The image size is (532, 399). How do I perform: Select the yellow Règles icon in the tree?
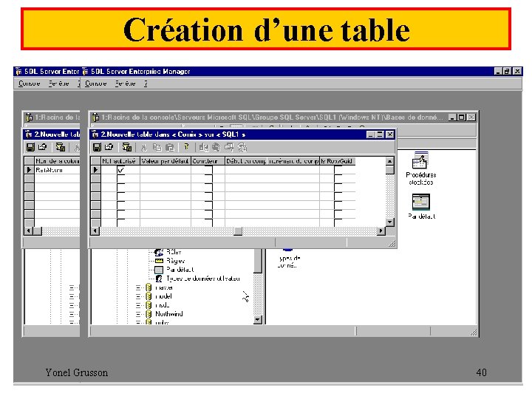click(x=159, y=261)
